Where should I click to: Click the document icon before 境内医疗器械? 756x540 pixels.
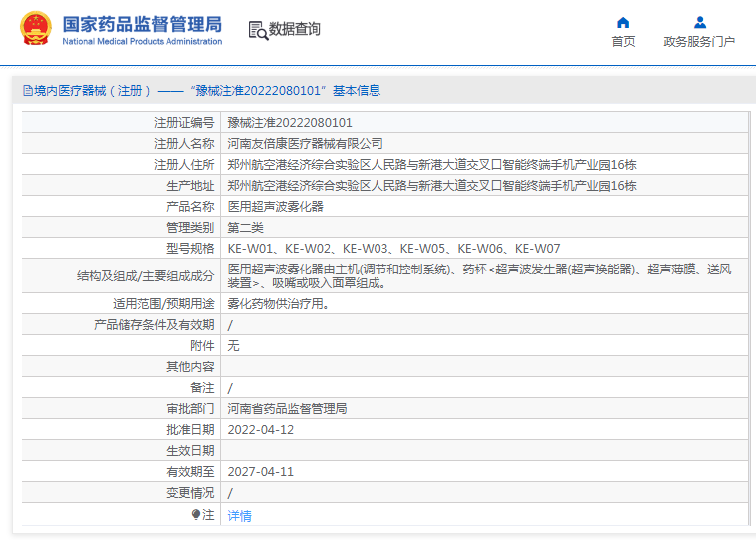tap(28, 91)
